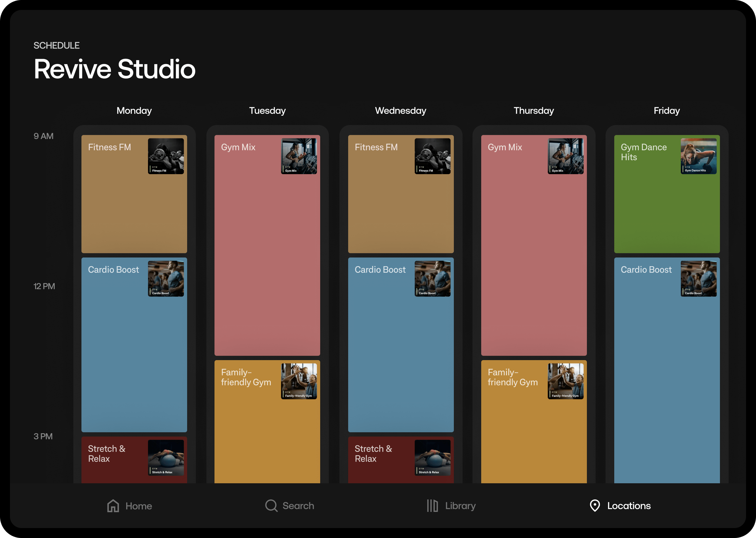Open Monday's Stretch & Relax cover thumbnail
The width and height of the screenshot is (756, 538).
click(x=166, y=457)
